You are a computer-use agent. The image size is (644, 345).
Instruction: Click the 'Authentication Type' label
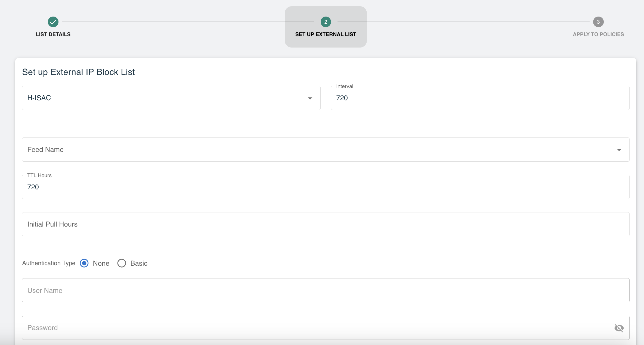point(49,263)
